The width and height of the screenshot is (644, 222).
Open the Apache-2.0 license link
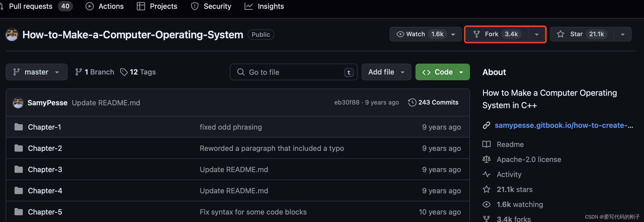coord(529,159)
